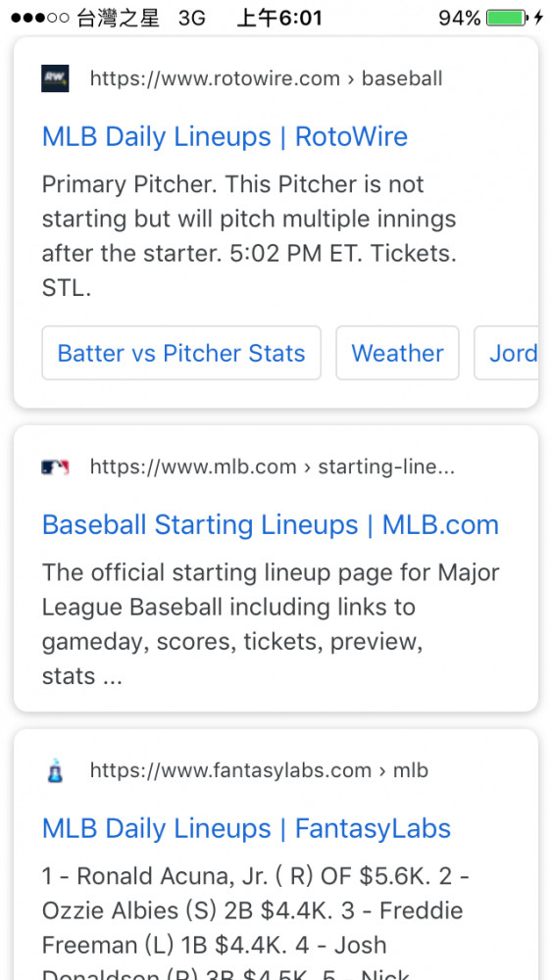Open Baseball Starting Lineups | MLB.com link
Screen dimensions: 552x980
point(271,525)
